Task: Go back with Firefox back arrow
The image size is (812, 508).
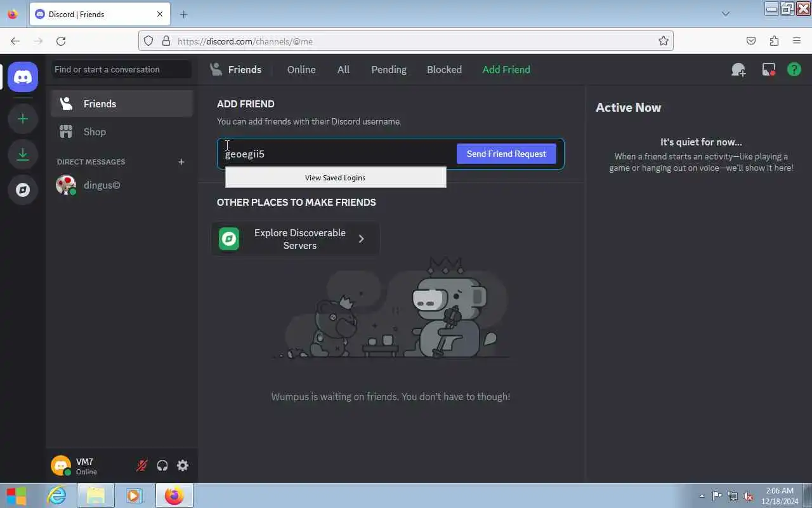Action: pos(15,41)
